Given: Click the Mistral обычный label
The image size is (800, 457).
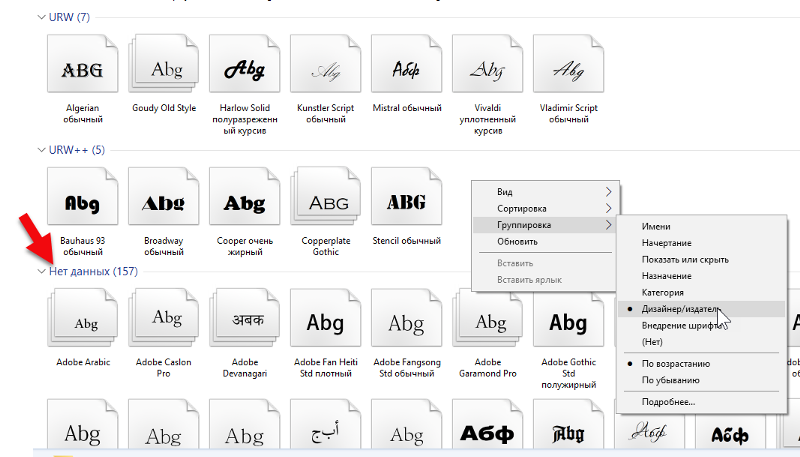Looking at the screenshot, I should pos(407,108).
